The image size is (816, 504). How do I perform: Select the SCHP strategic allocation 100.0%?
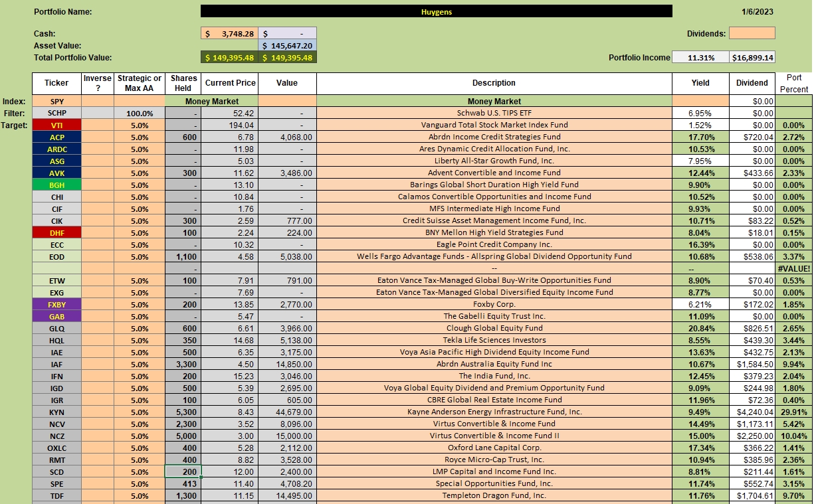click(140, 113)
